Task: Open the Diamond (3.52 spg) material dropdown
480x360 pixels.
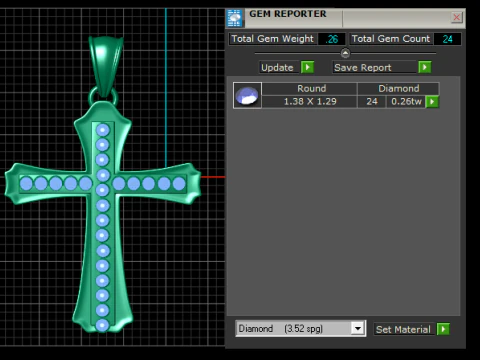Action: [x=358, y=329]
